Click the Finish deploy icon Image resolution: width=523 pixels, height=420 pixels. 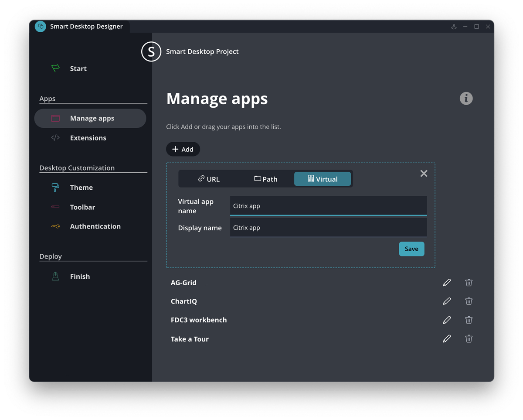coord(55,276)
